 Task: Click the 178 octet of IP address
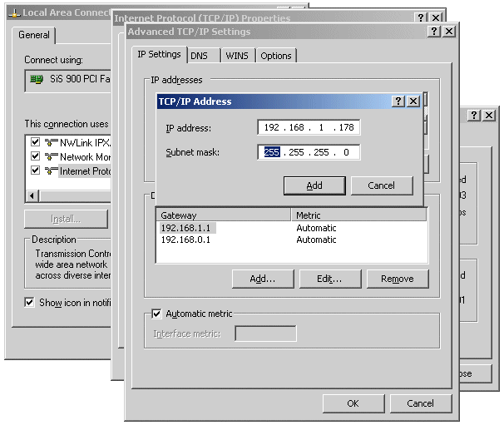click(347, 127)
